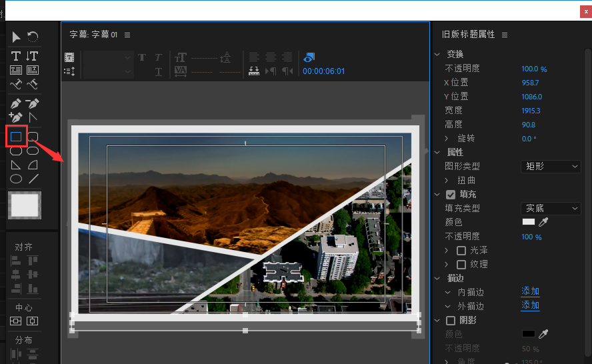Open the 旧版标题属性 panel menu

(505, 35)
